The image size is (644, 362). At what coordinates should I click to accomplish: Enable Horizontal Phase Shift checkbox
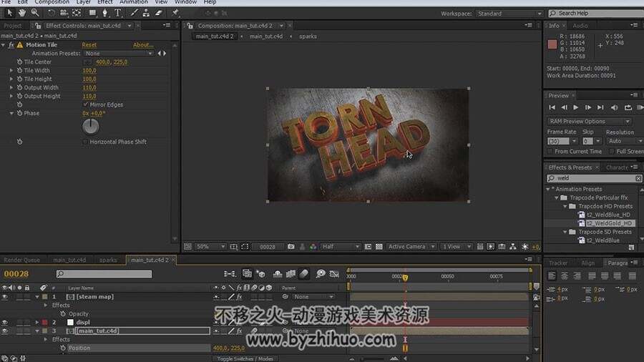point(85,142)
